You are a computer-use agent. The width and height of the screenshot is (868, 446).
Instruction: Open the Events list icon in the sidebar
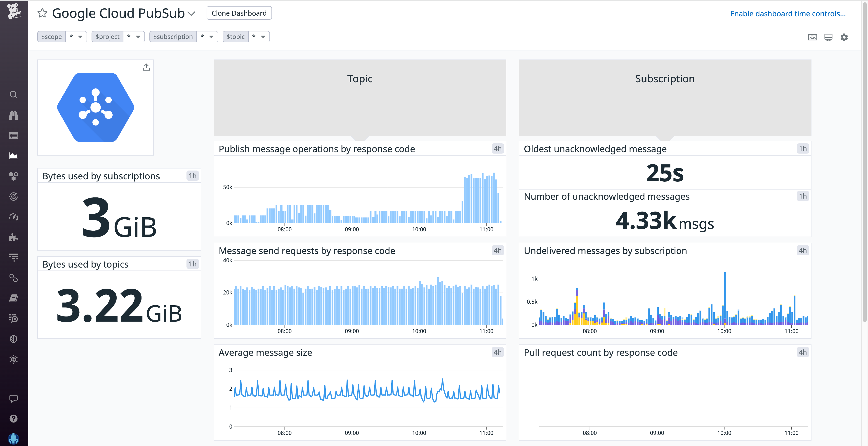click(14, 135)
